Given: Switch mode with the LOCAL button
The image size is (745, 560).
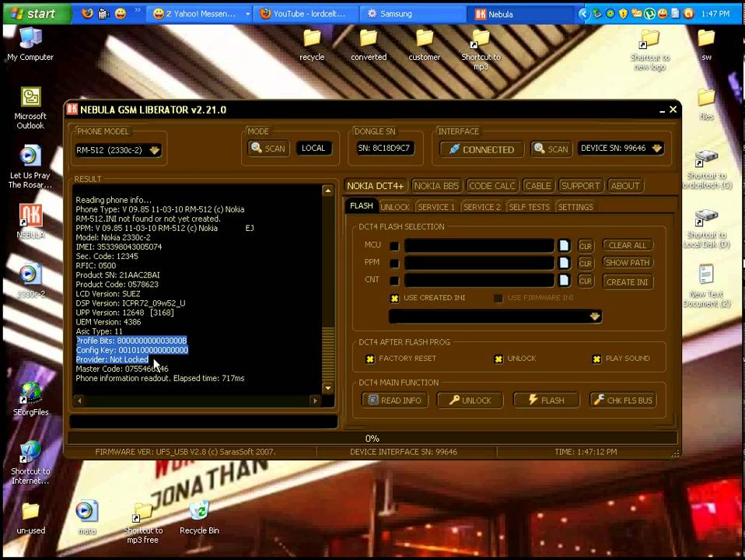Looking at the screenshot, I should pyautogui.click(x=313, y=149).
